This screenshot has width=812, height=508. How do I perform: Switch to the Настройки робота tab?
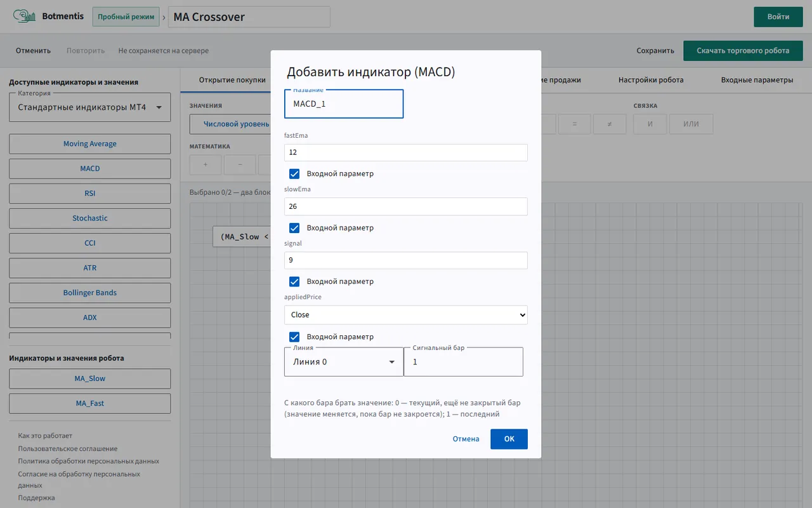pyautogui.click(x=651, y=80)
